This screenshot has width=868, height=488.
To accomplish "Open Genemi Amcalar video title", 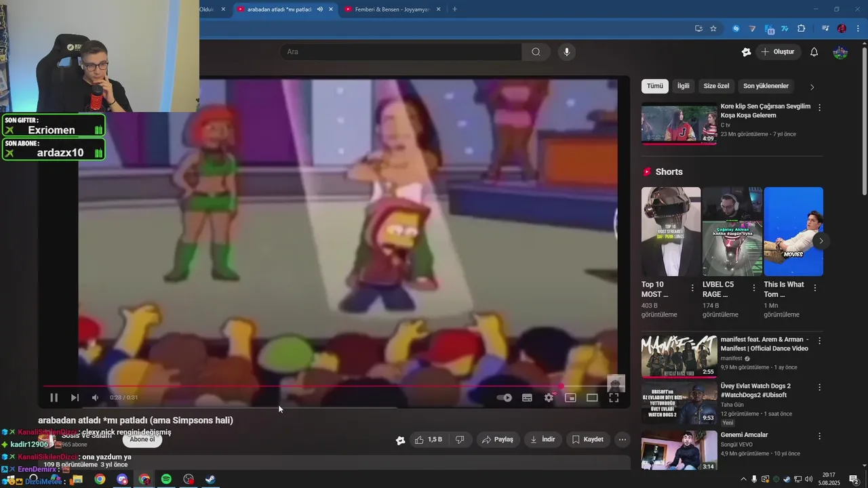I will tap(744, 434).
